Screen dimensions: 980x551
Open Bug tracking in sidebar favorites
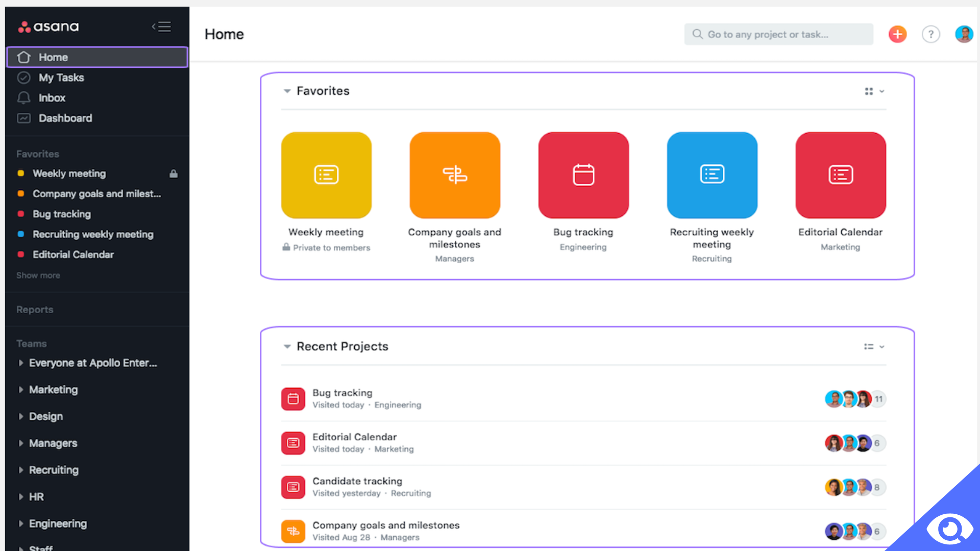pos(62,214)
